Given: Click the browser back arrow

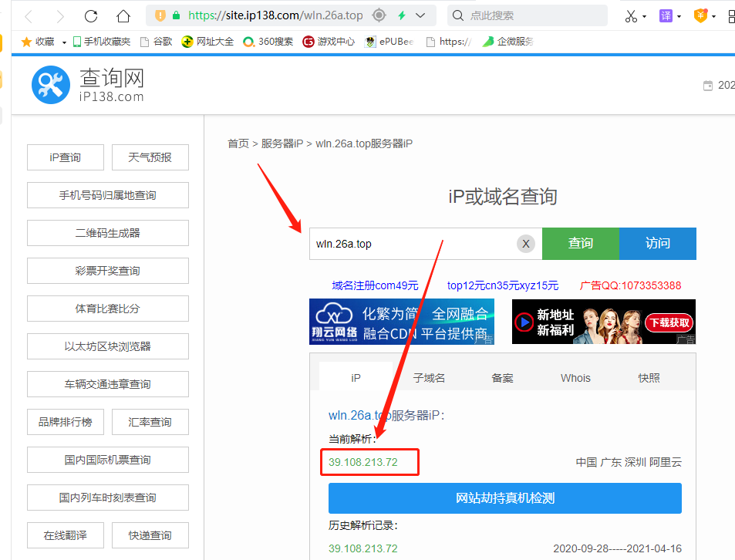Looking at the screenshot, I should pyautogui.click(x=29, y=16).
